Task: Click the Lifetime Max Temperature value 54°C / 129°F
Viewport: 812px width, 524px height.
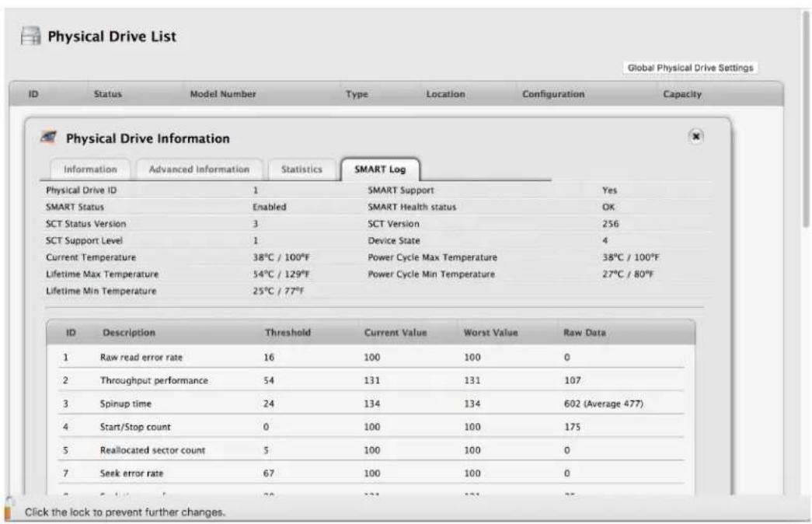Action: [281, 274]
